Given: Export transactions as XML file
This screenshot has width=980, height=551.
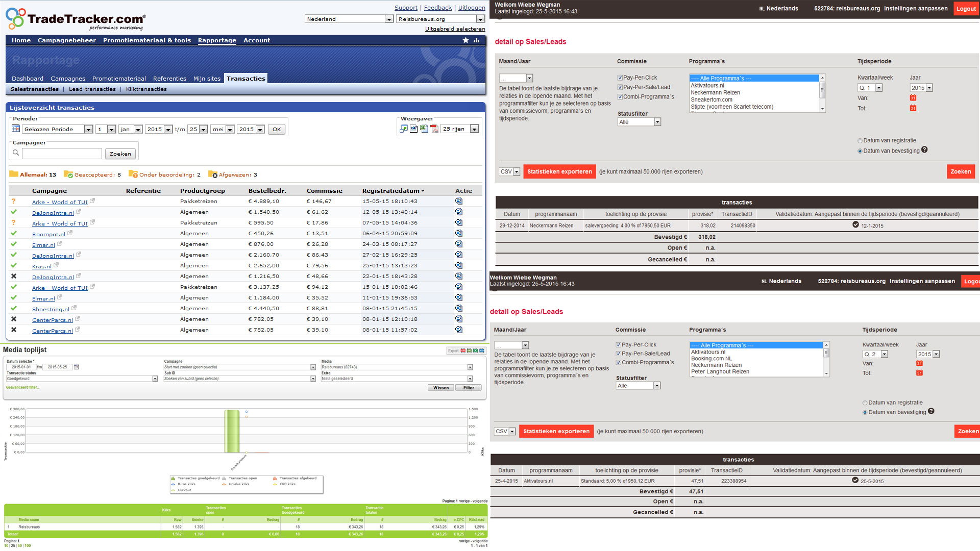Looking at the screenshot, I should pyautogui.click(x=414, y=129).
